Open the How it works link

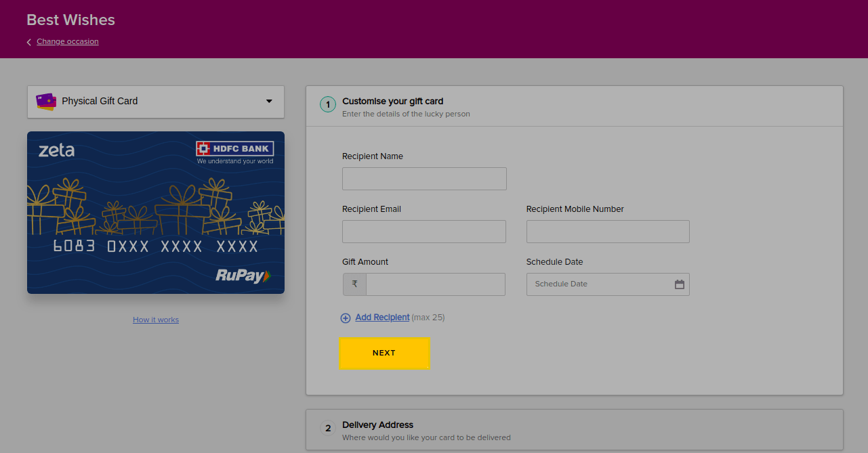click(156, 320)
